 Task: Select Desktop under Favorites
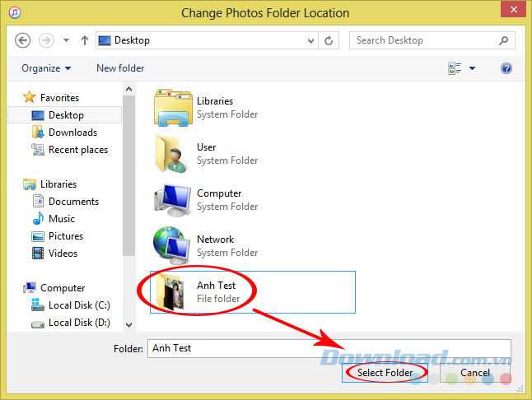tap(64, 115)
